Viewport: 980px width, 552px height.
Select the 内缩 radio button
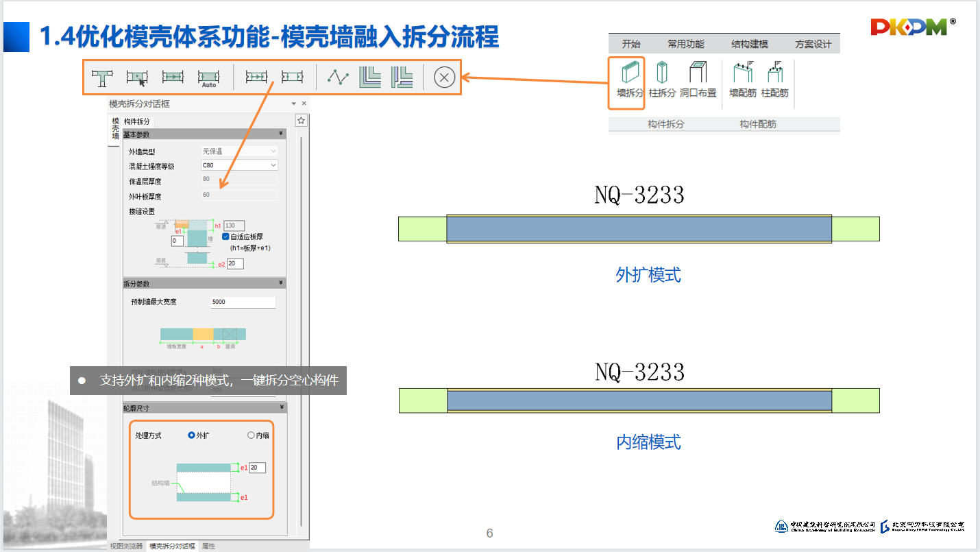click(x=251, y=435)
